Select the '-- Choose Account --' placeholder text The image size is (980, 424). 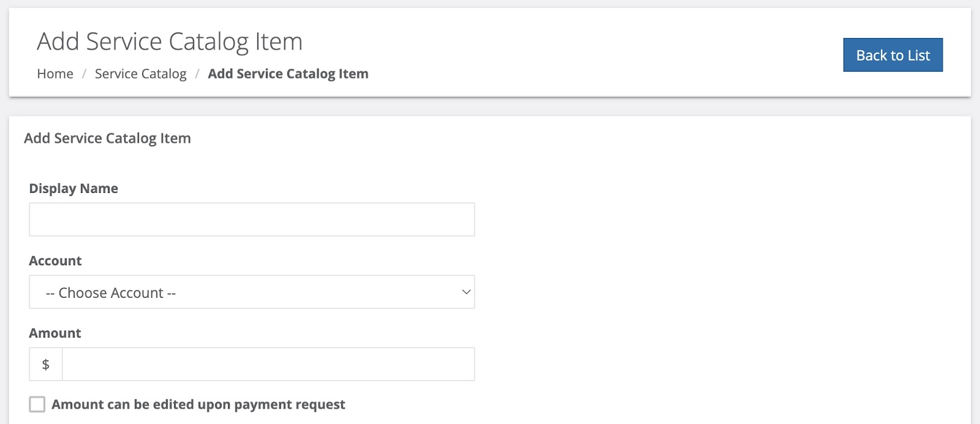[111, 293]
